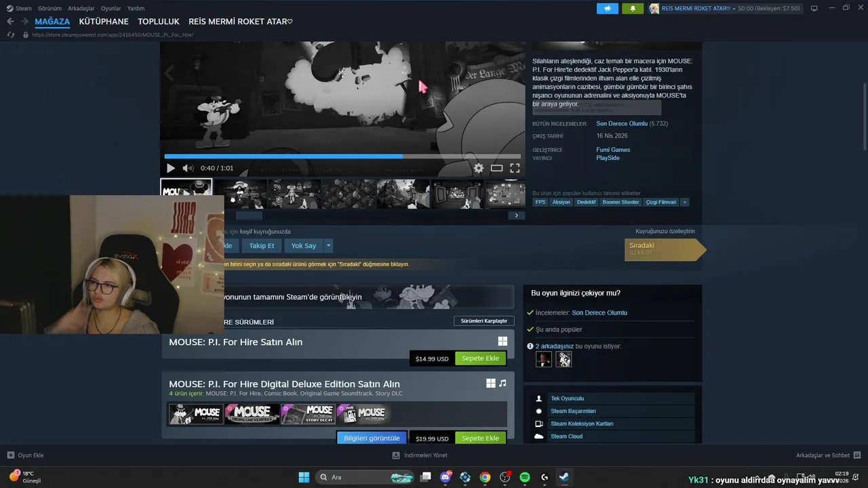This screenshot has width=868, height=488.
Task: Toggle theater mode on video player
Action: [496, 168]
